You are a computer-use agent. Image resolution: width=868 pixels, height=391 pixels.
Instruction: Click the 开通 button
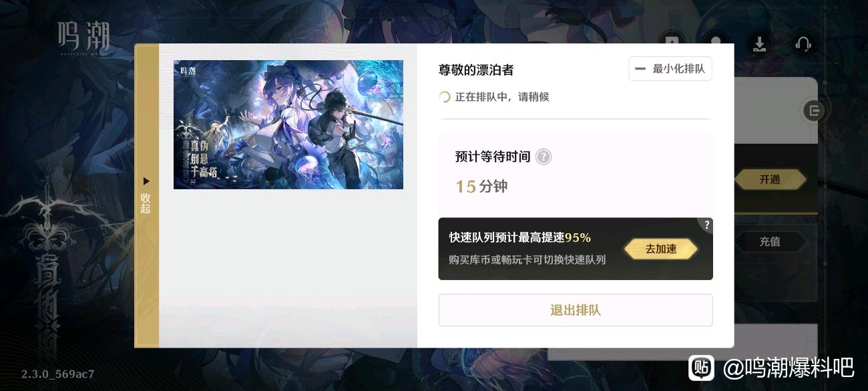pos(770,179)
